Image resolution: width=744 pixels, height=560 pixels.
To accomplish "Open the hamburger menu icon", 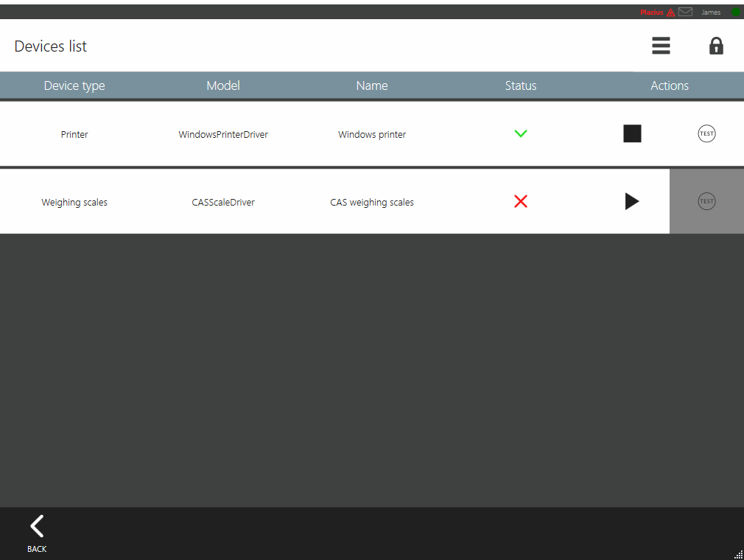I will pyautogui.click(x=661, y=46).
